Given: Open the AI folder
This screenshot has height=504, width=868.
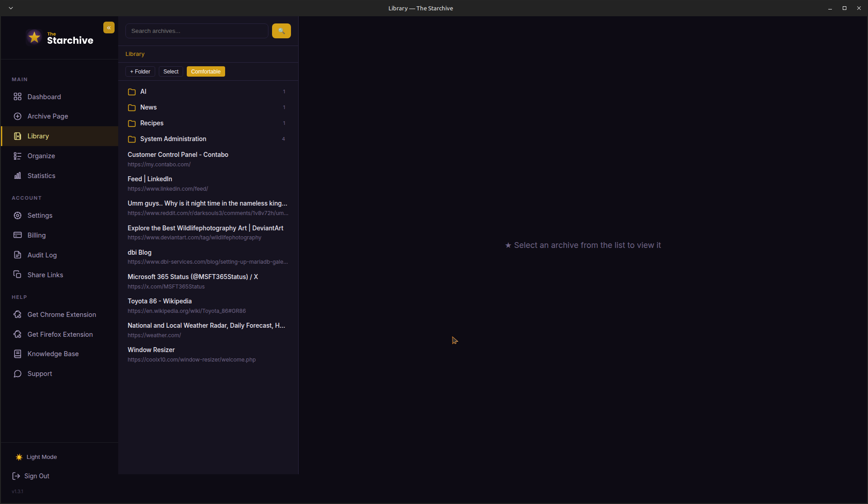Looking at the screenshot, I should click(208, 92).
